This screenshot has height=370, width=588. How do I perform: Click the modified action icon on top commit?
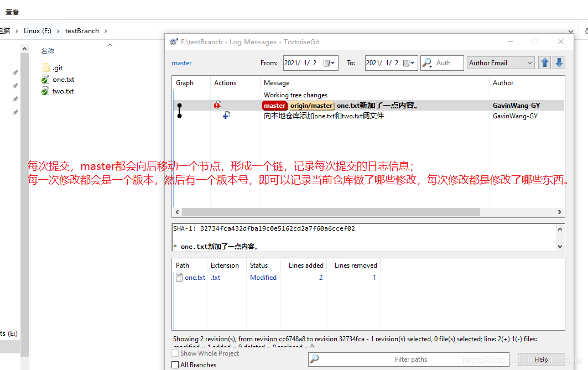[x=217, y=105]
